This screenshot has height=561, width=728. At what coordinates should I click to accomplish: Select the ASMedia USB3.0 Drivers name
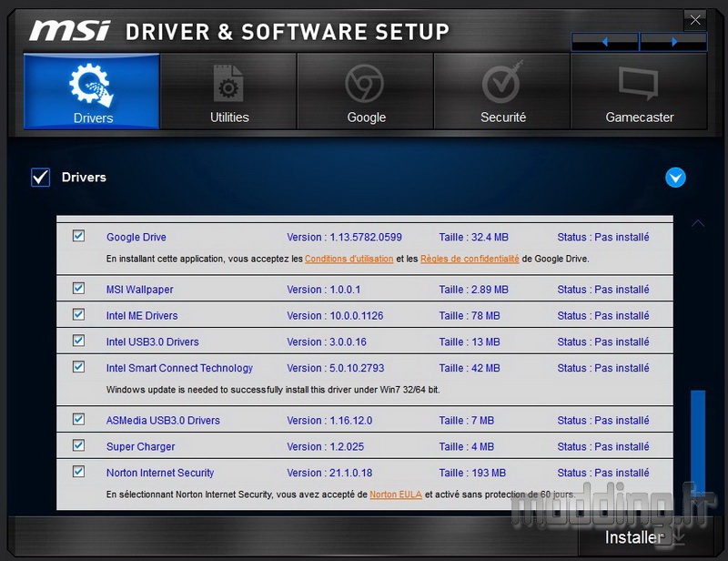(163, 421)
